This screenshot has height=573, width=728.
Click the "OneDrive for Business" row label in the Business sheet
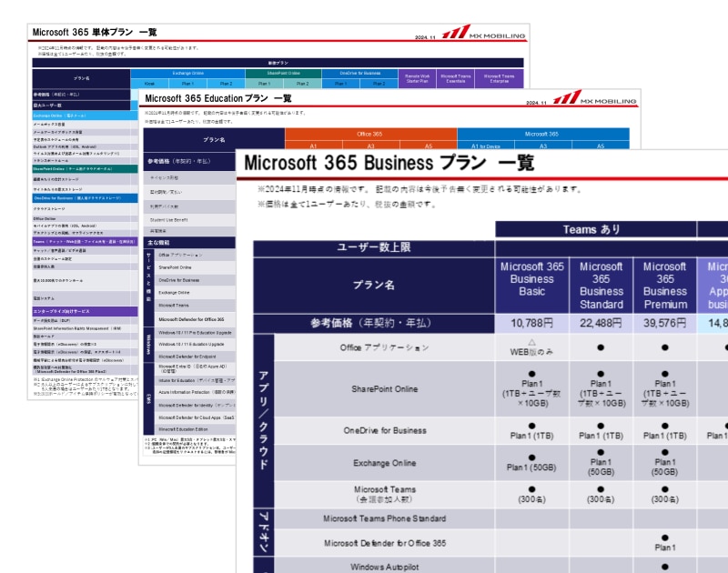[384, 430]
